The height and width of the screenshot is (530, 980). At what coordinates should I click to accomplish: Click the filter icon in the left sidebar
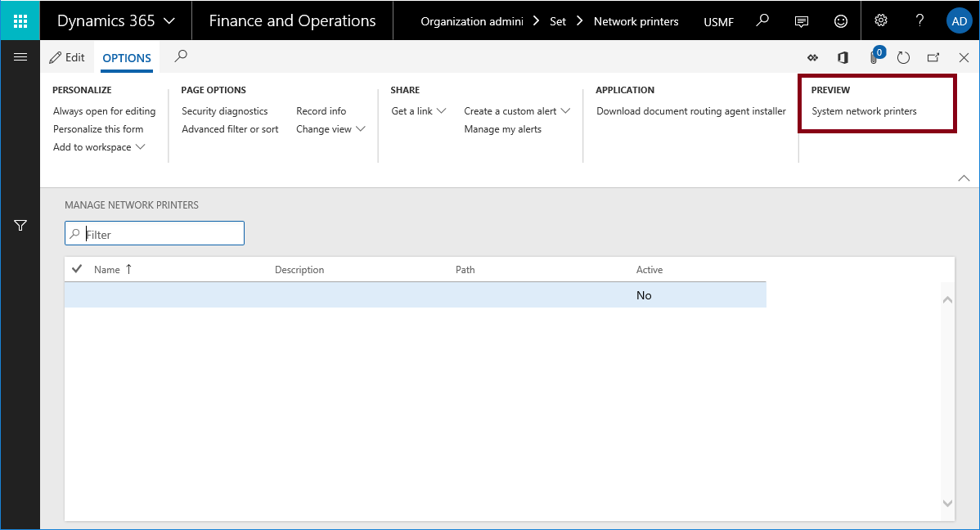tap(20, 225)
